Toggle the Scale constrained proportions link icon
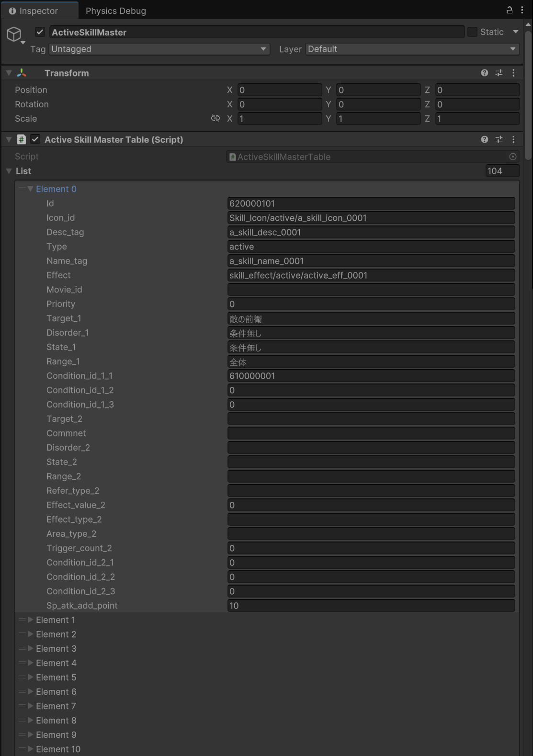This screenshot has width=533, height=756. (215, 118)
